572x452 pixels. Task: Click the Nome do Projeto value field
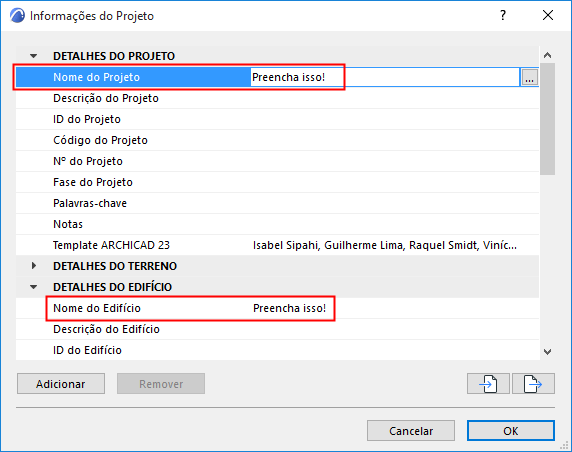click(384, 77)
